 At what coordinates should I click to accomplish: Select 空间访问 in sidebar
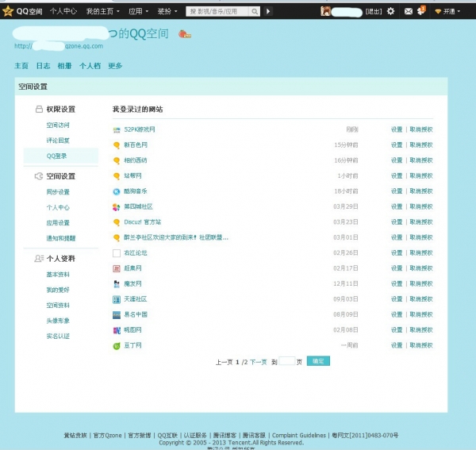(x=58, y=125)
